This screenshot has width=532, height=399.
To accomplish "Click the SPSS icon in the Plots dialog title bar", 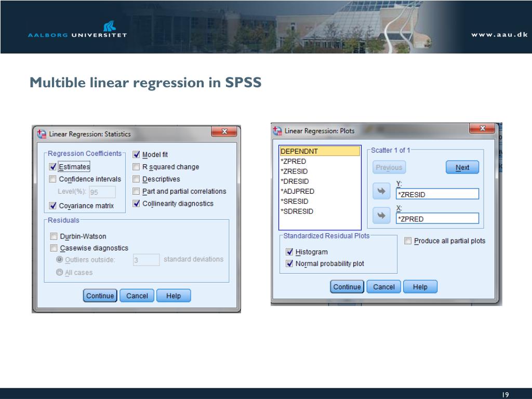I will click(277, 130).
